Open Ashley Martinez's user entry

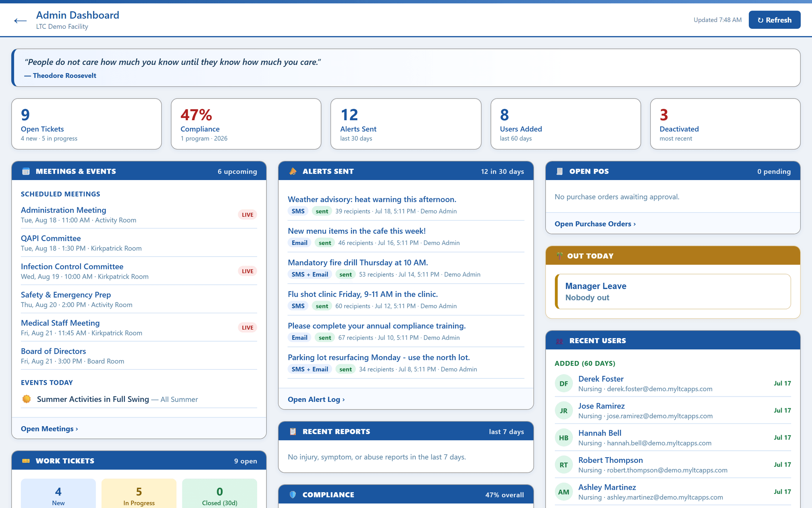[673, 492]
